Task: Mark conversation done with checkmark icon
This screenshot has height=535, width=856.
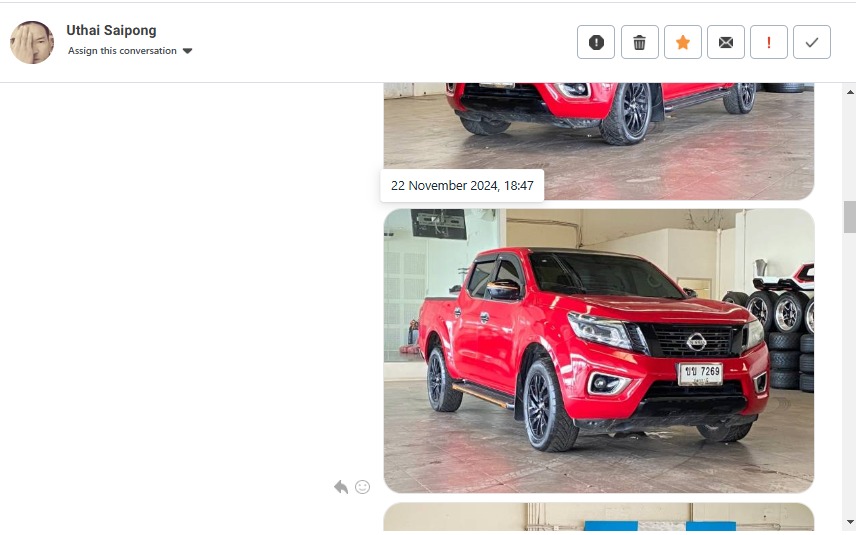Action: click(812, 42)
